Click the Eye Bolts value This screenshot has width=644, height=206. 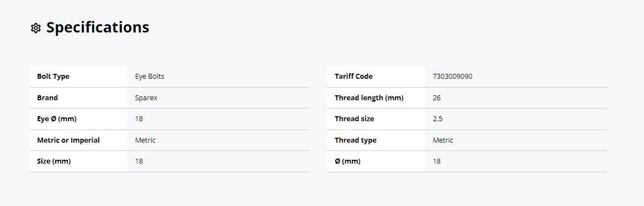point(149,77)
